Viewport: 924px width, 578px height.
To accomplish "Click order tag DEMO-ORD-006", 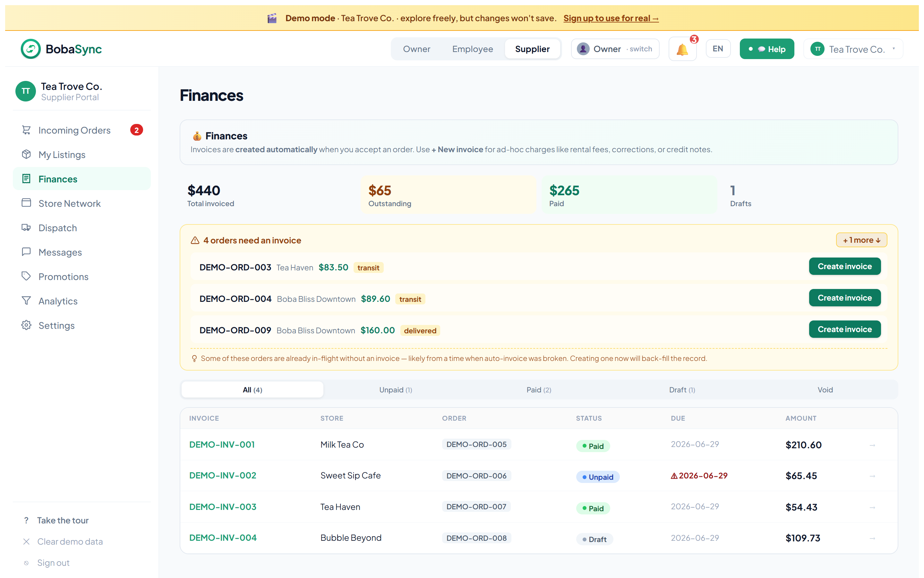I will [476, 476].
